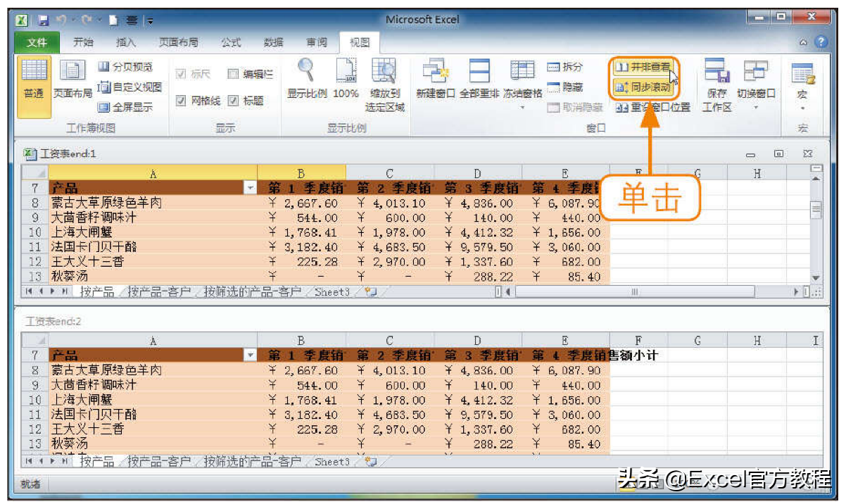846x504 pixels.
Task: Select column B header in top window
Action: pos(301,173)
